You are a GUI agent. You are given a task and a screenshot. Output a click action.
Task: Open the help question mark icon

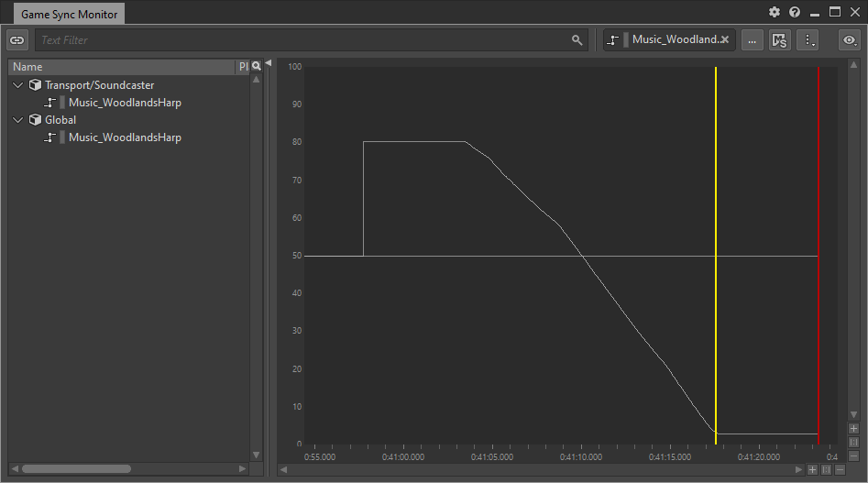795,13
